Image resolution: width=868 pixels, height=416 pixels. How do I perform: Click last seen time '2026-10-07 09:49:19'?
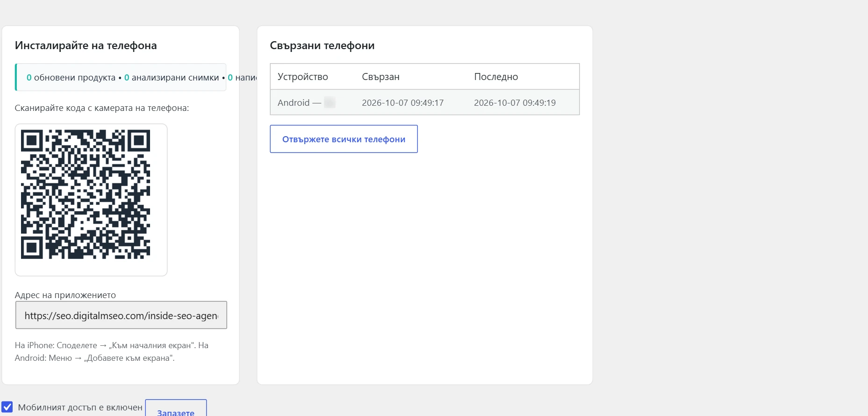[x=515, y=102]
